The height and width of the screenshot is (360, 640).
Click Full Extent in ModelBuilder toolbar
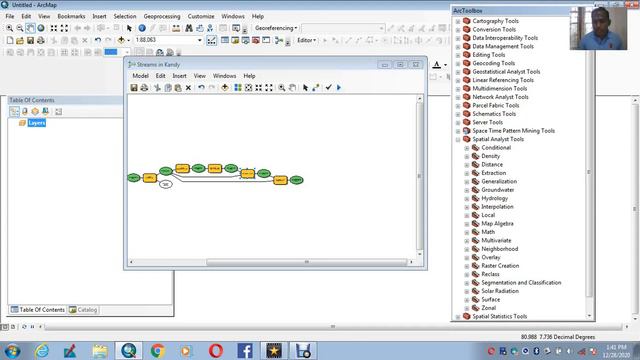click(x=248, y=88)
